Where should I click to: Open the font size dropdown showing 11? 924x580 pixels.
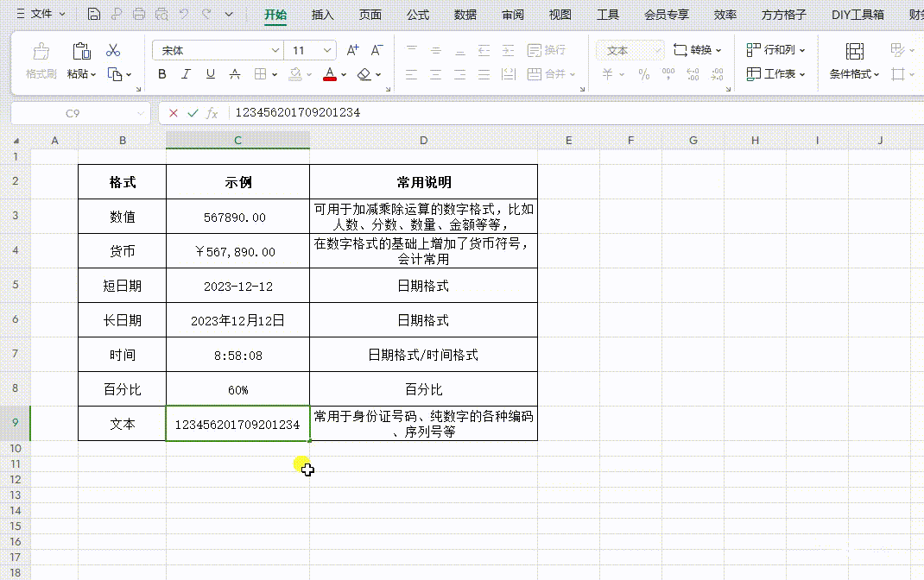click(327, 51)
